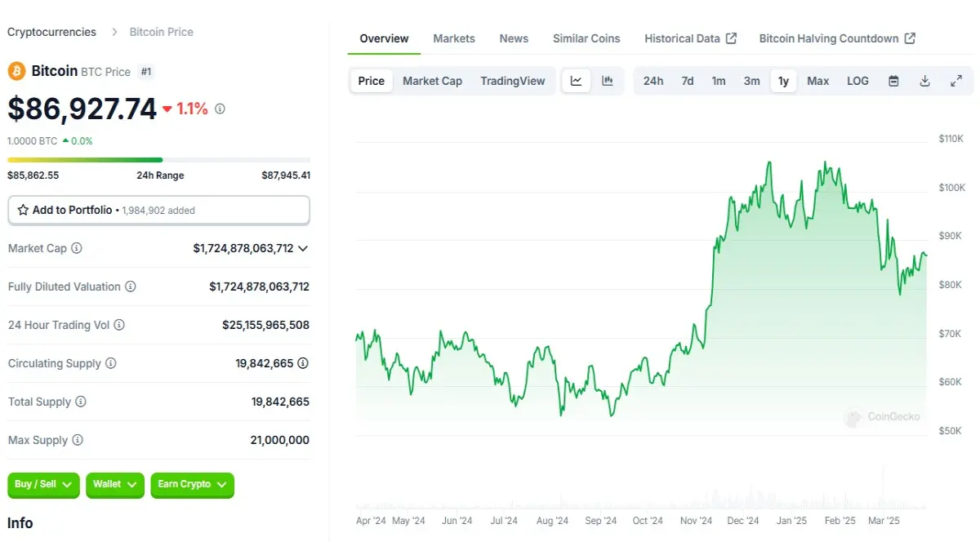Viewport: 980px width, 542px height.
Task: Set chart range to 1y
Action: [x=783, y=81]
